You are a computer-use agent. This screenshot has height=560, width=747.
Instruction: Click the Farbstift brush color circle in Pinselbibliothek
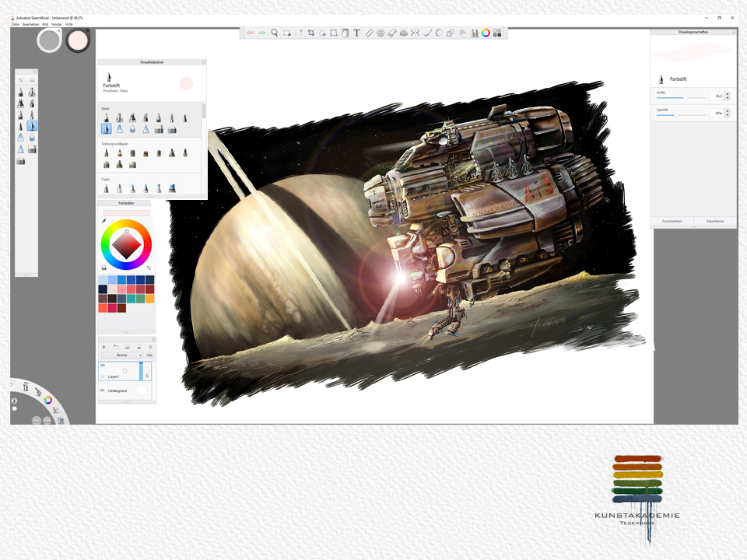(186, 84)
